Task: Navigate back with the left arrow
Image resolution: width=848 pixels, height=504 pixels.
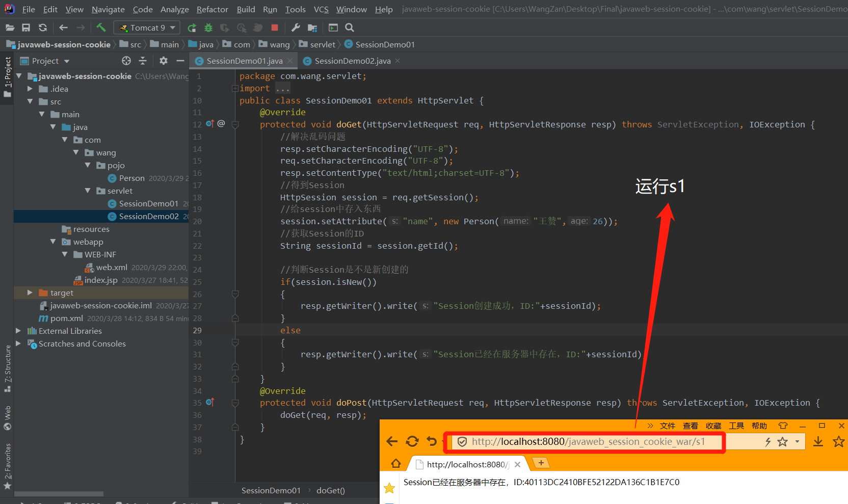Action: (x=63, y=28)
